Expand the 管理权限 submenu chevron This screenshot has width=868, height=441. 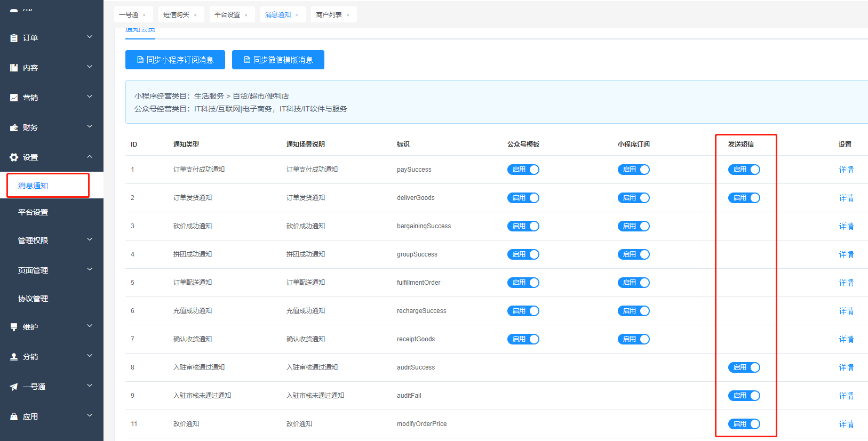point(90,239)
